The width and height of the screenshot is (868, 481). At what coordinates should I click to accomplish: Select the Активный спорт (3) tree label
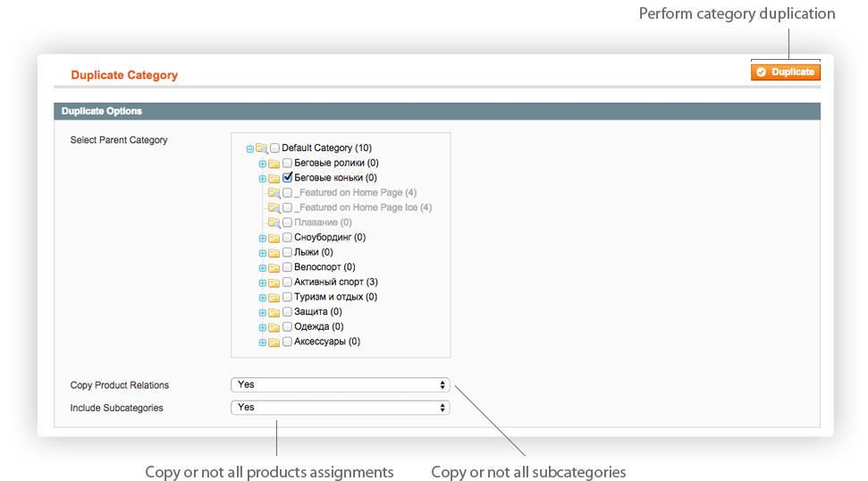tap(336, 283)
